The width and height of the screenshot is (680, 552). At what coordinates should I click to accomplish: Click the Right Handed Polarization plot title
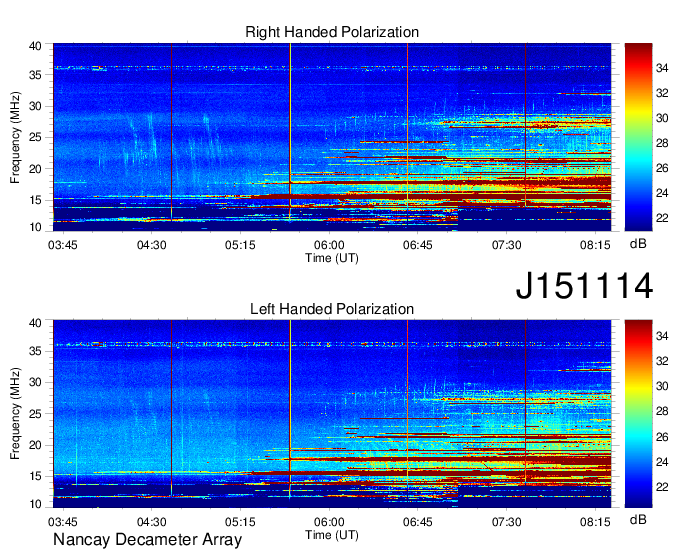pos(332,32)
